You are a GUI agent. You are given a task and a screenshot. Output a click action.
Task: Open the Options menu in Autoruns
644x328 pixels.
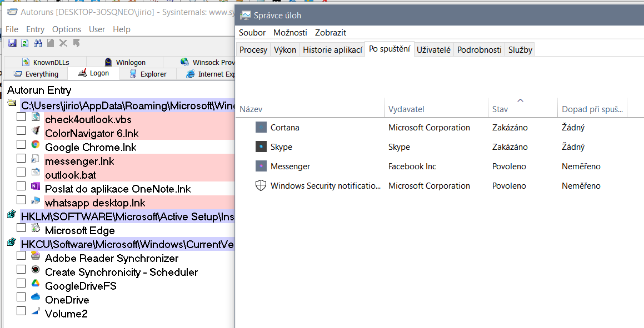tap(67, 29)
